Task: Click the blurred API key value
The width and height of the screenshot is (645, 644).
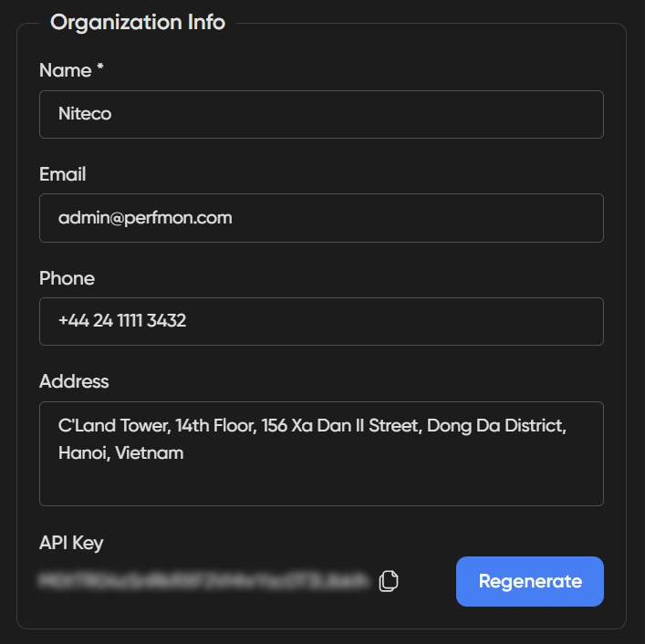Action: 203,581
